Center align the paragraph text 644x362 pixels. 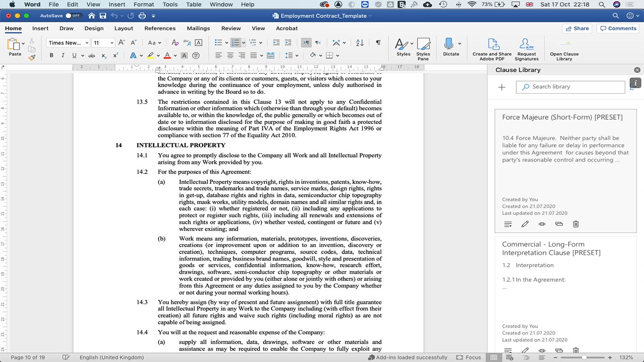pos(230,56)
